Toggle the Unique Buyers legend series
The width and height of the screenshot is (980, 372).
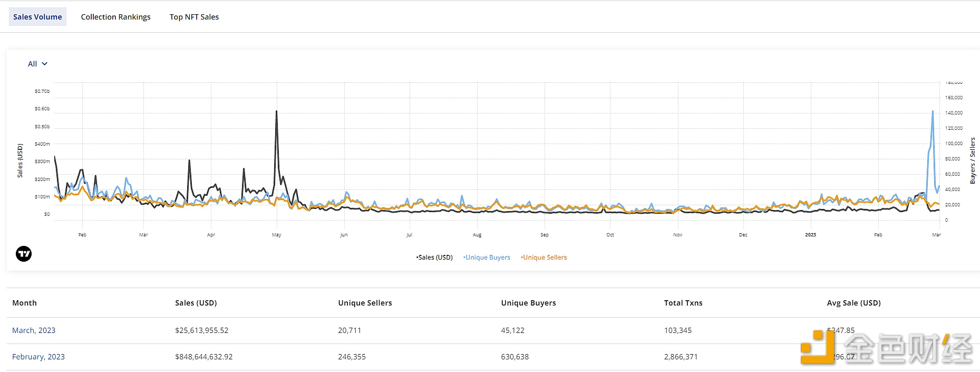[487, 257]
